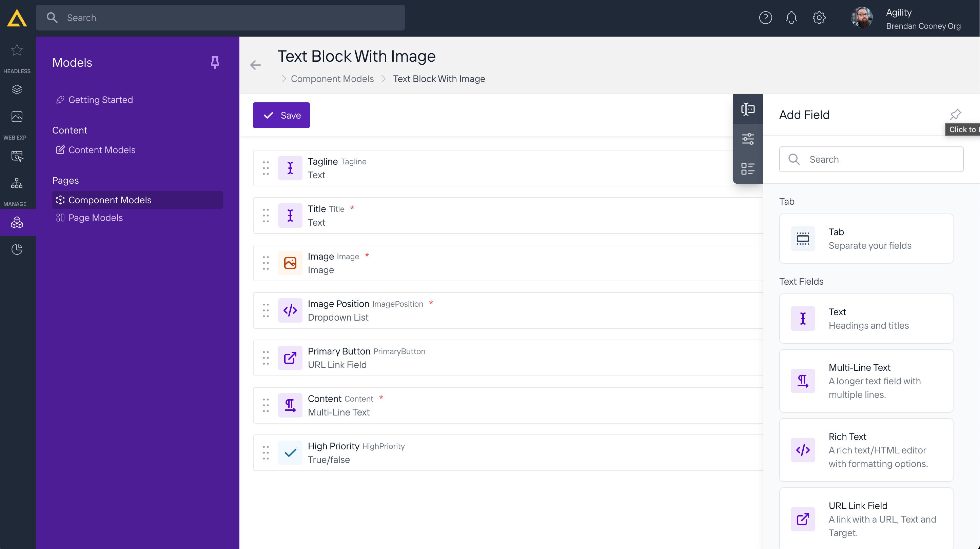Toggle the Models sidebar pin
The width and height of the screenshot is (980, 549).
tap(215, 62)
